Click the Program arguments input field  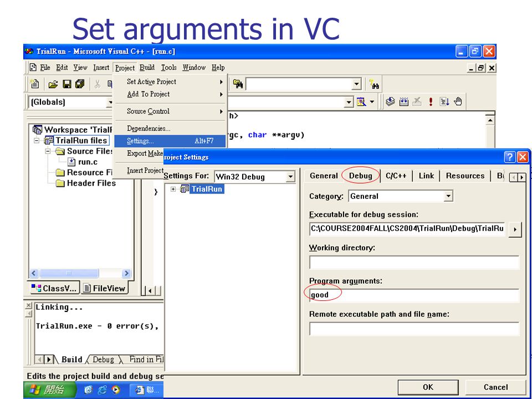[x=414, y=295]
